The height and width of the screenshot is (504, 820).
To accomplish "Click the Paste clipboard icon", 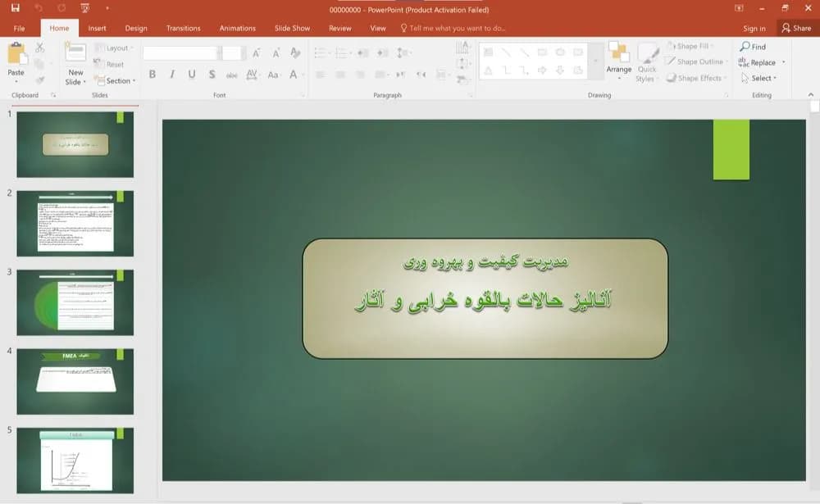I will pyautogui.click(x=16, y=54).
